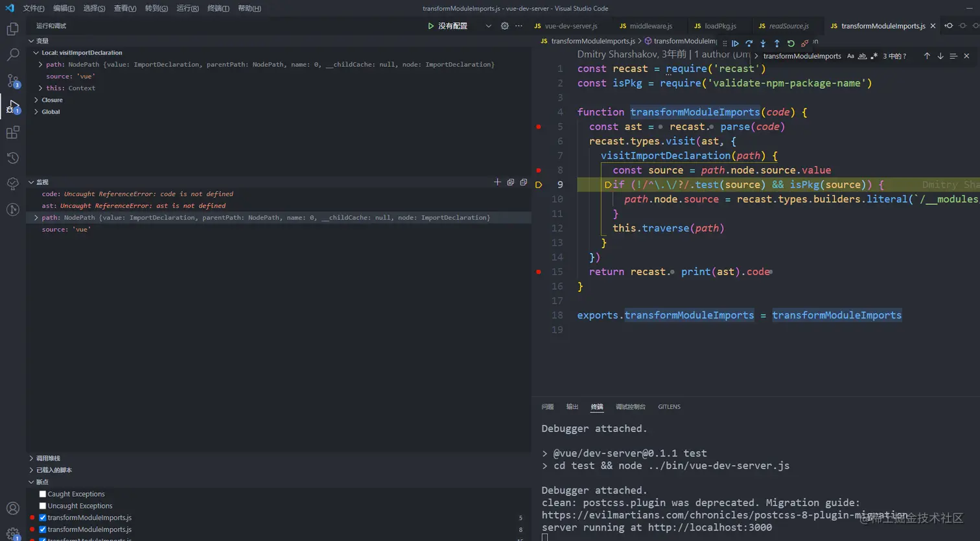980x541 pixels.
Task: Open the Accounts icon in activity bar
Action: [12, 509]
